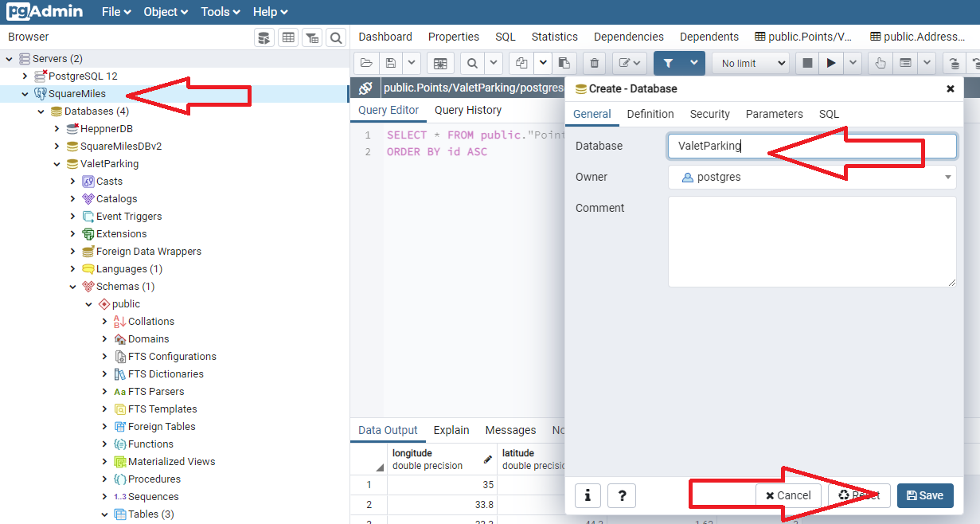Click the Paste rows clipboard icon
The image size is (980, 524).
tap(564, 63)
